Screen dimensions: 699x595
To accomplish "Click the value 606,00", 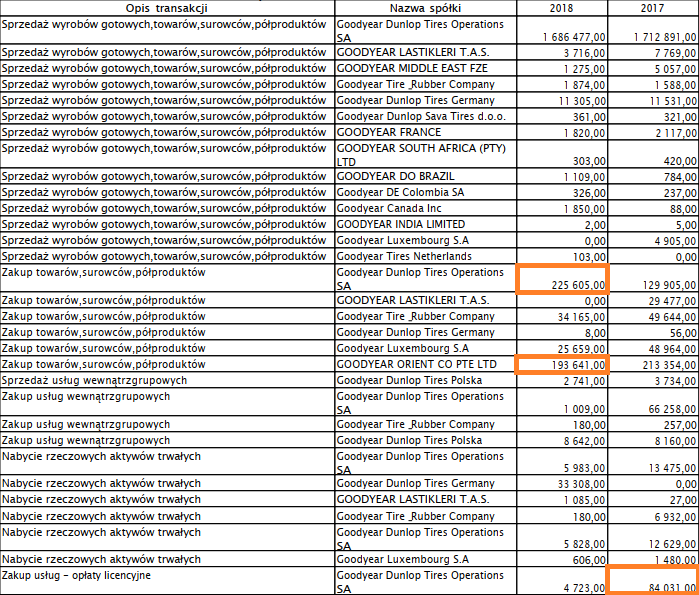I will [589, 560].
